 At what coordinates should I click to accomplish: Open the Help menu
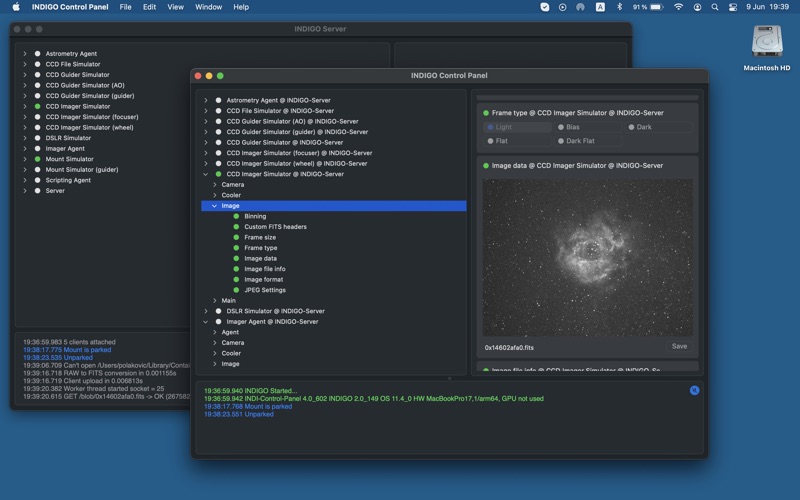point(241,7)
